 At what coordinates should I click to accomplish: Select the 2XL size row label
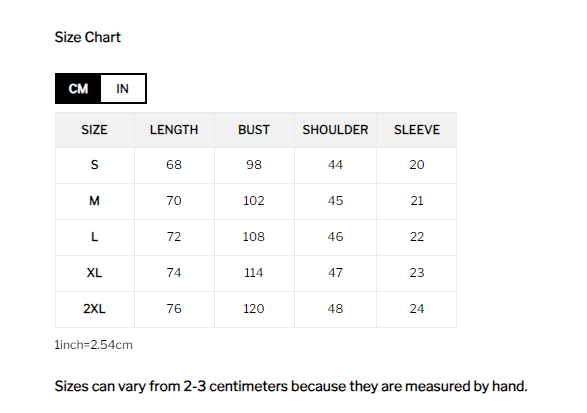point(95,309)
